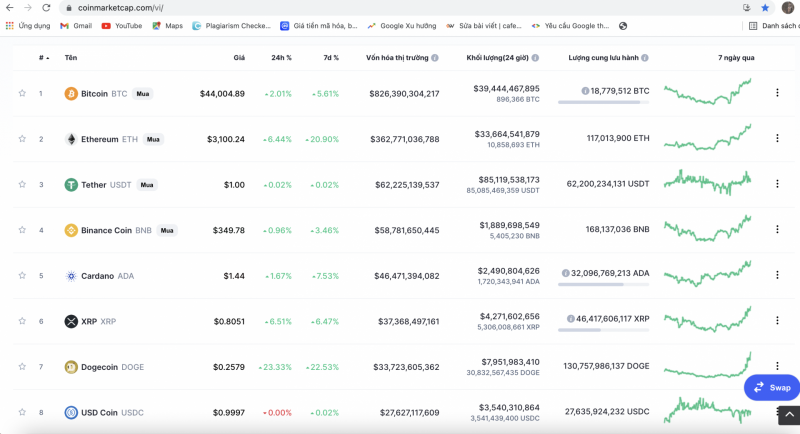Viewport: 800px width, 434px height.
Task: Sort by rank # column header
Action: click(44, 58)
